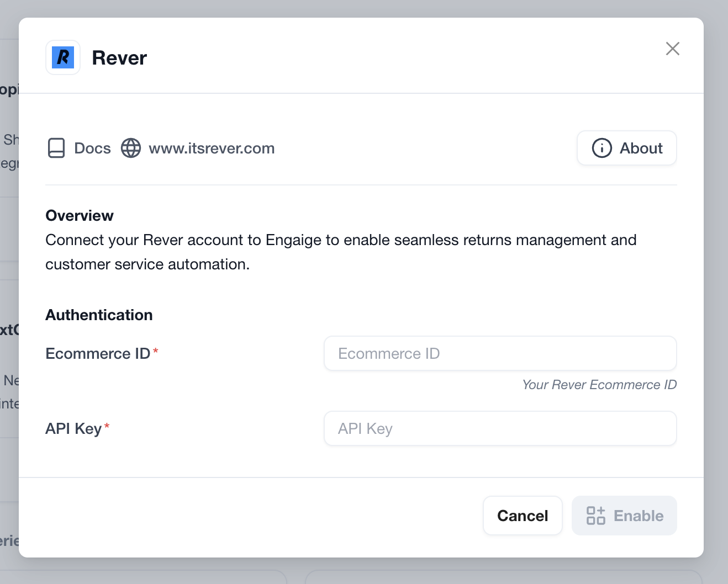
Task: Click the Enable button
Action: 624,516
